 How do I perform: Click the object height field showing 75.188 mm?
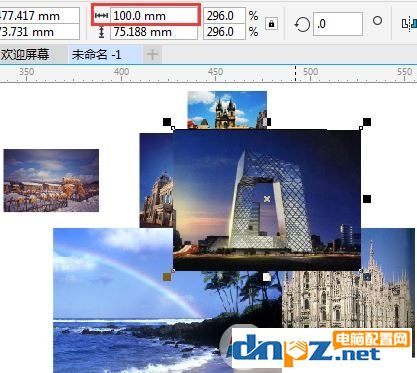[154, 32]
